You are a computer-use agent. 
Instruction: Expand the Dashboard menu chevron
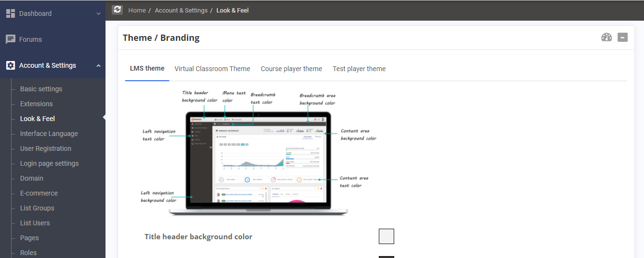pos(98,13)
